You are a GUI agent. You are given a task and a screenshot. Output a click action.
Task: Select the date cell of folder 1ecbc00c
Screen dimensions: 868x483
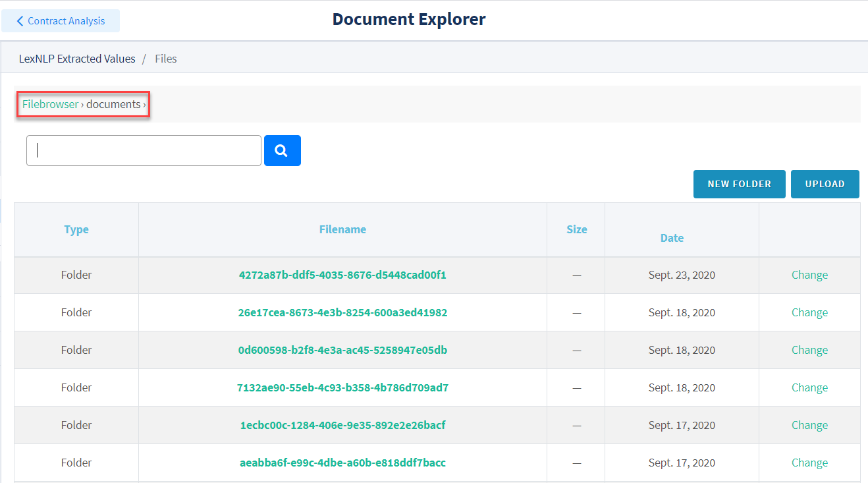(682, 426)
